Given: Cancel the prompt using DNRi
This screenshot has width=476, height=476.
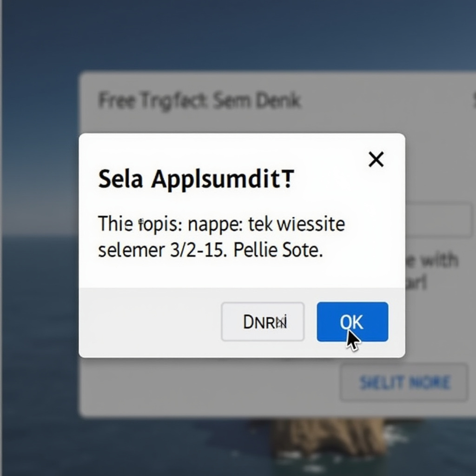Looking at the screenshot, I should pos(263,321).
